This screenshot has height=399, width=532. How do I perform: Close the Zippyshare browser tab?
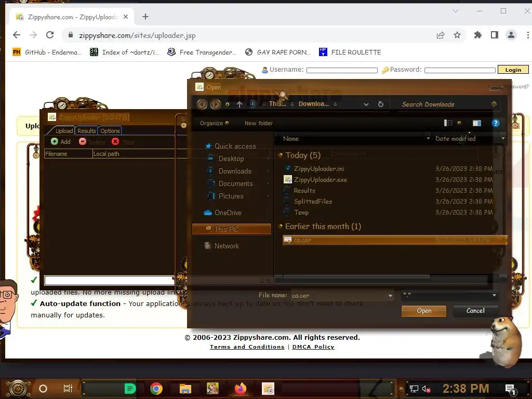coord(126,17)
